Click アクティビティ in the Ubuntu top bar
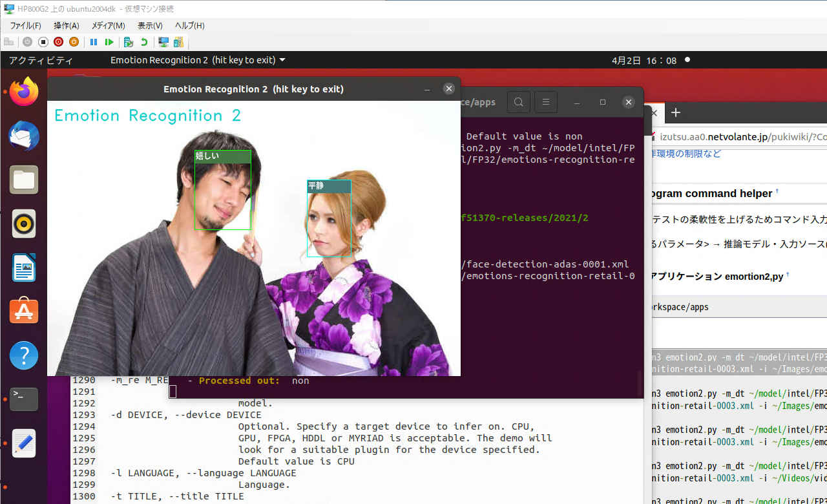Image resolution: width=827 pixels, height=504 pixels. click(41, 60)
